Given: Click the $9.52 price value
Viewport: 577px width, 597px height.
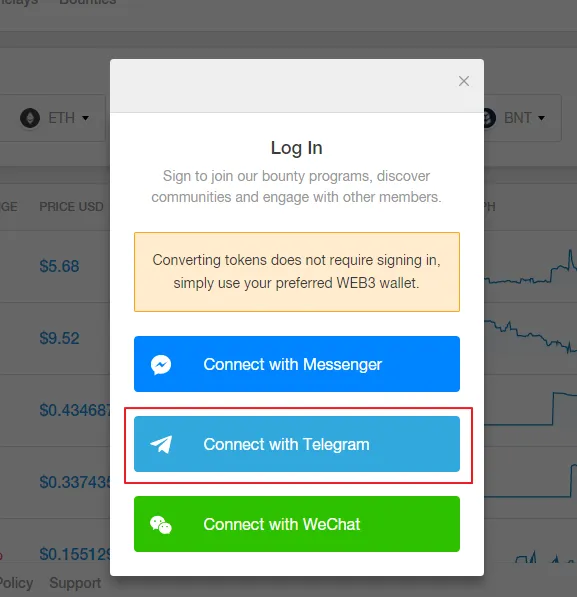Looking at the screenshot, I should [x=59, y=338].
